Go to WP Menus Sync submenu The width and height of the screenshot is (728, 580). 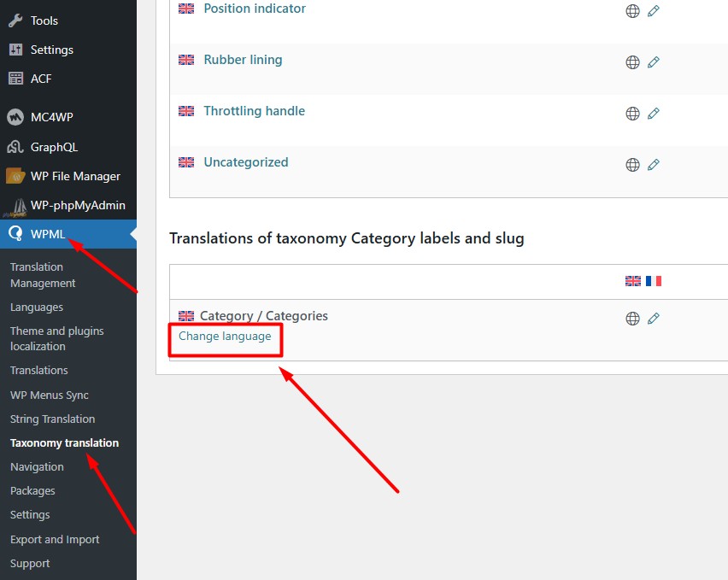pyautogui.click(x=50, y=395)
